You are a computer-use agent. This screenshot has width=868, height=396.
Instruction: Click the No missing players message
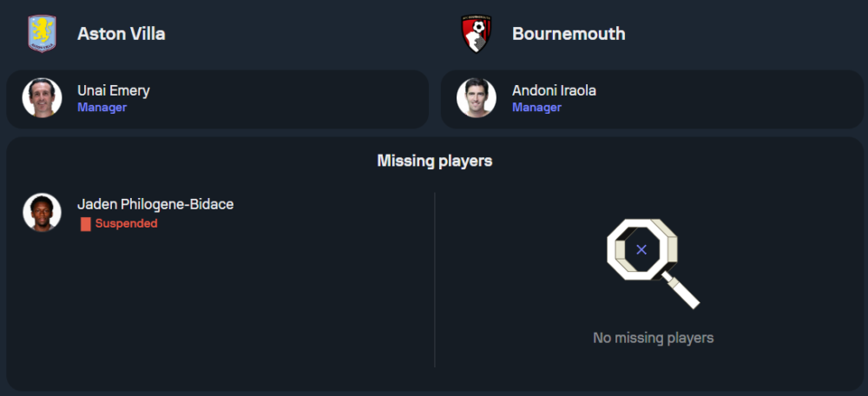coord(653,338)
